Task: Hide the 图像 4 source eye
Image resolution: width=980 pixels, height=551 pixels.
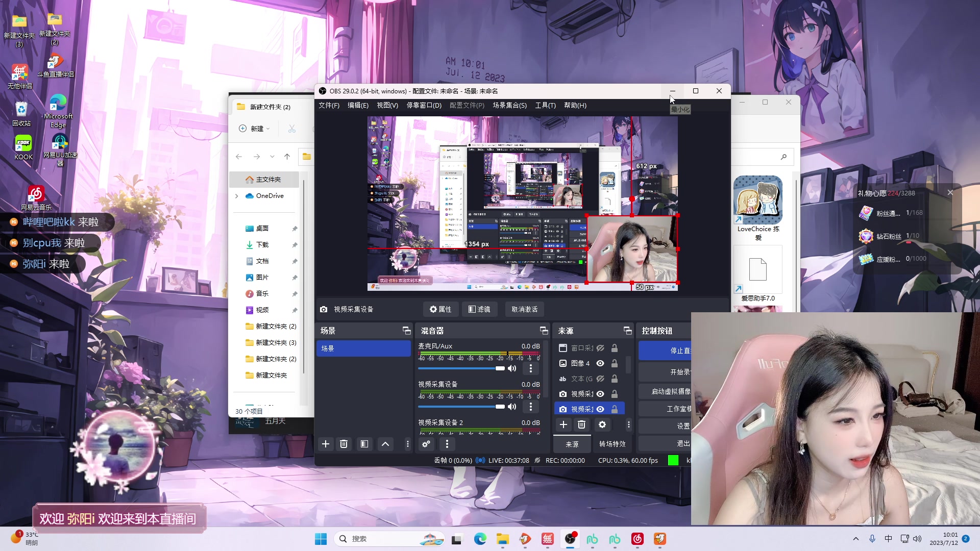Action: (x=601, y=363)
